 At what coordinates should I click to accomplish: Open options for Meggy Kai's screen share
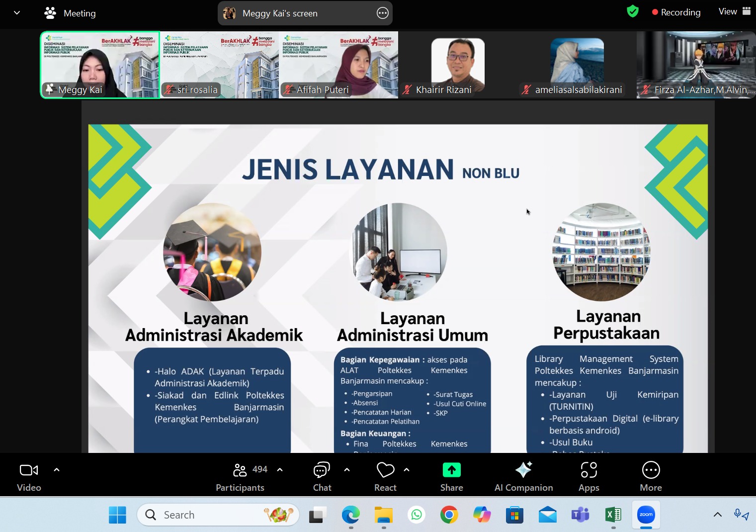pos(382,13)
